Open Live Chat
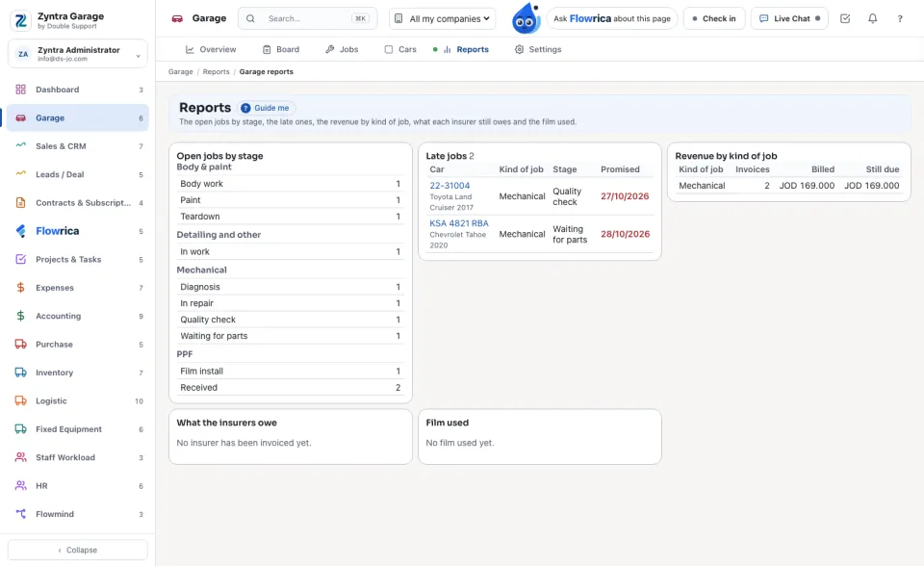 pyautogui.click(x=789, y=18)
